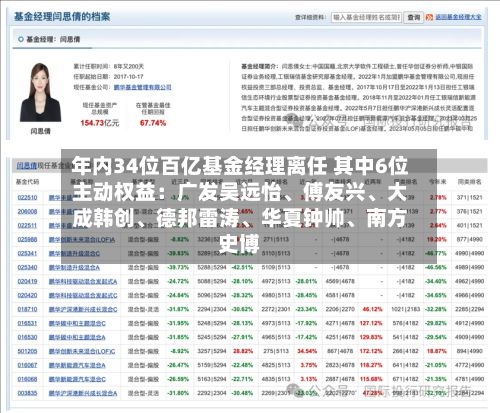Open the 鹏华制造升级混合C fund link
Image resolution: width=500 pixels, height=413 pixels.
point(74,254)
